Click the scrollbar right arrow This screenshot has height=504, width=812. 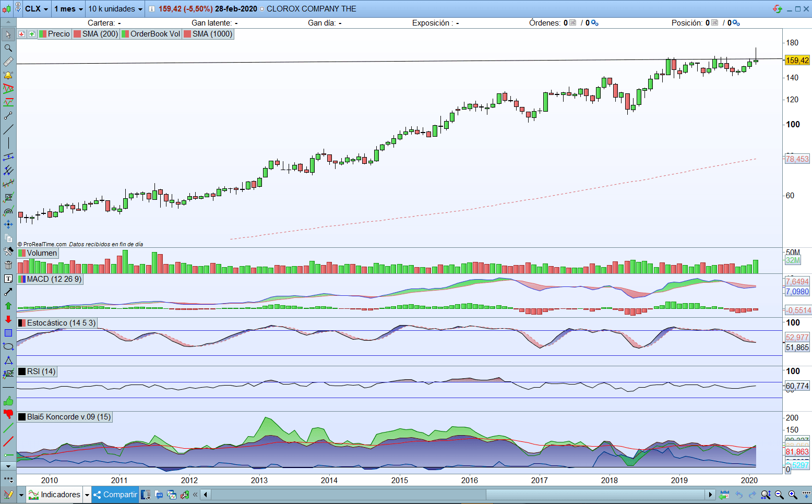[710, 495]
